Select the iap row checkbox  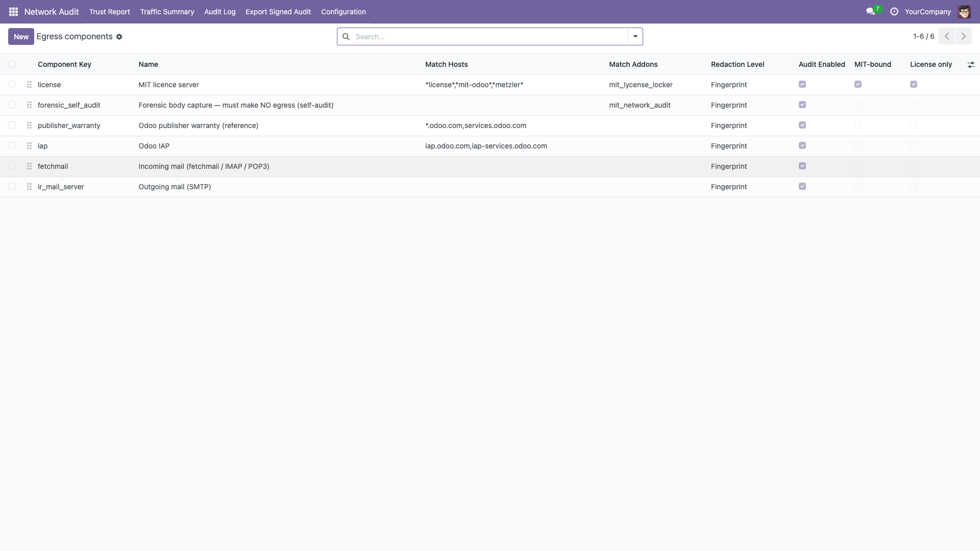12,145
